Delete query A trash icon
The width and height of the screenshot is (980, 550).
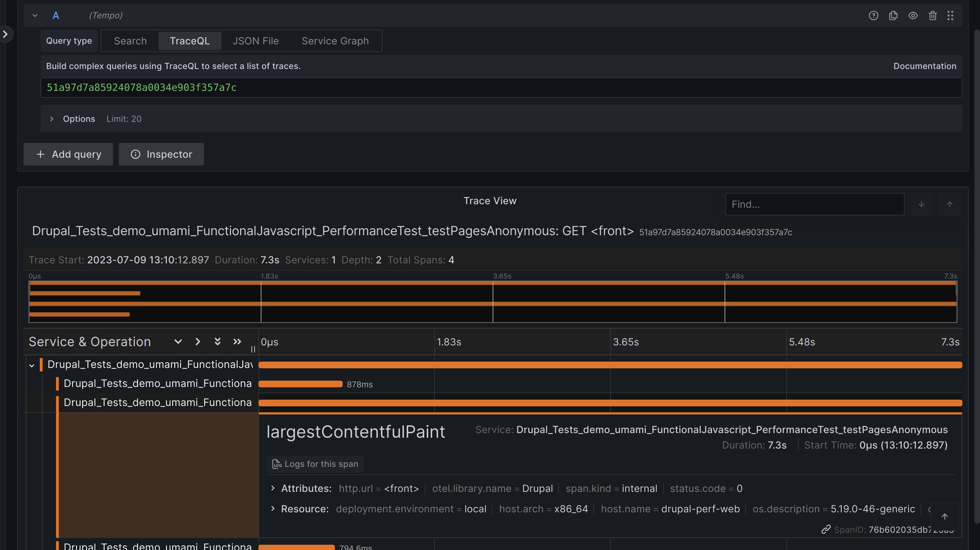932,15
